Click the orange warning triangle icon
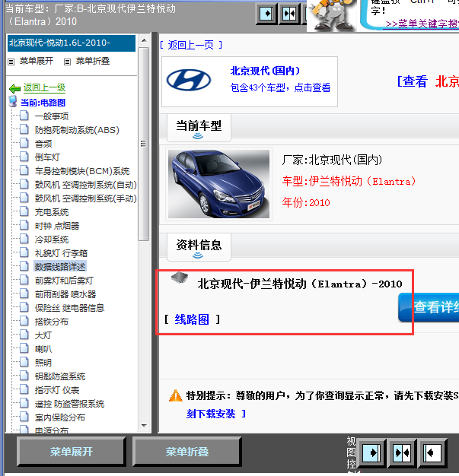Image resolution: width=459 pixels, height=476 pixels. coord(175,395)
